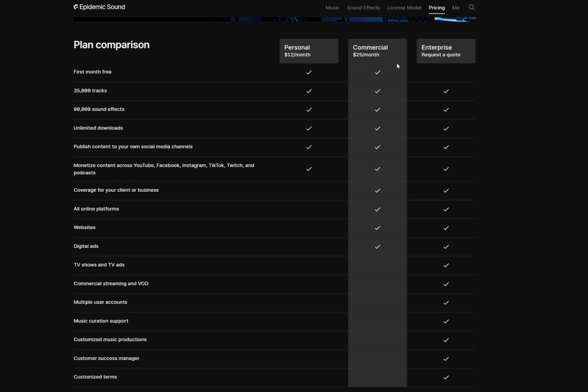Select the 'Multiple user accounts' label

(100, 302)
